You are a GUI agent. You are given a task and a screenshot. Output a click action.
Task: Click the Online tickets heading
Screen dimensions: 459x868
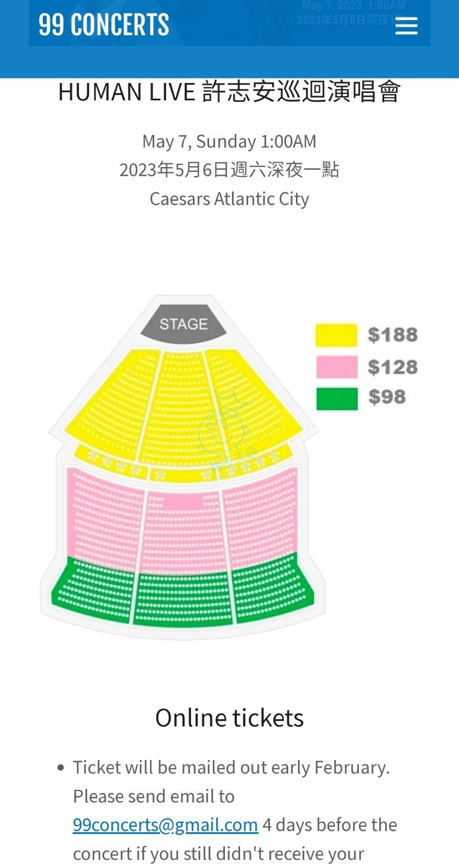[x=229, y=718]
